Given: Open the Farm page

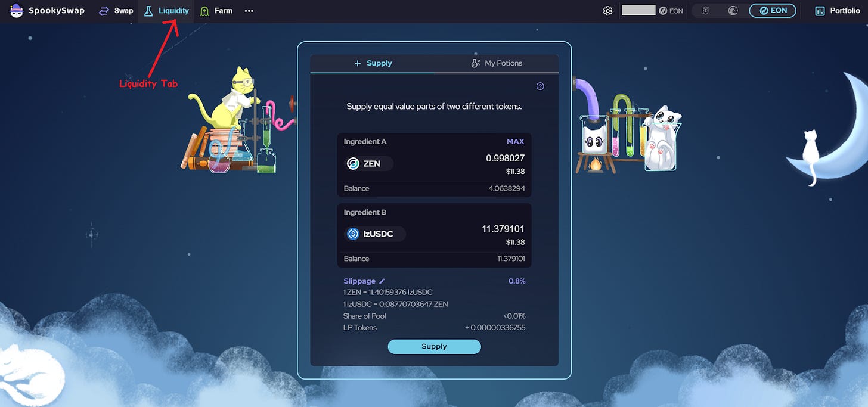Looking at the screenshot, I should [x=216, y=11].
